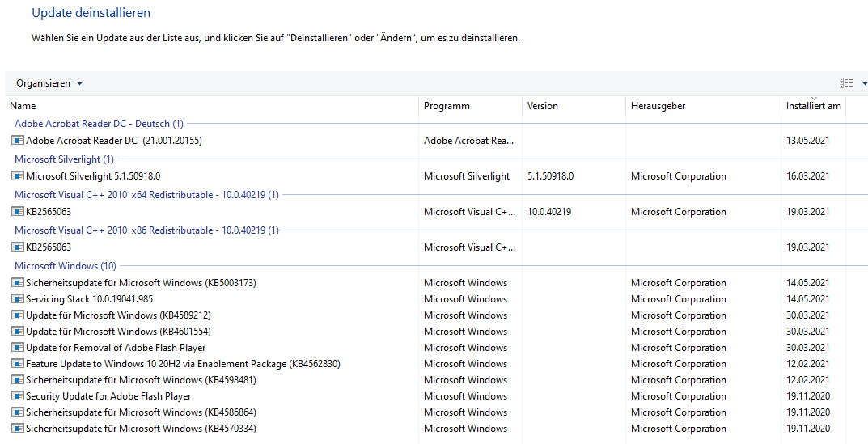The width and height of the screenshot is (868, 444).
Task: Collapse the Microsoft Silverlight (1) group
Action: click(x=64, y=159)
